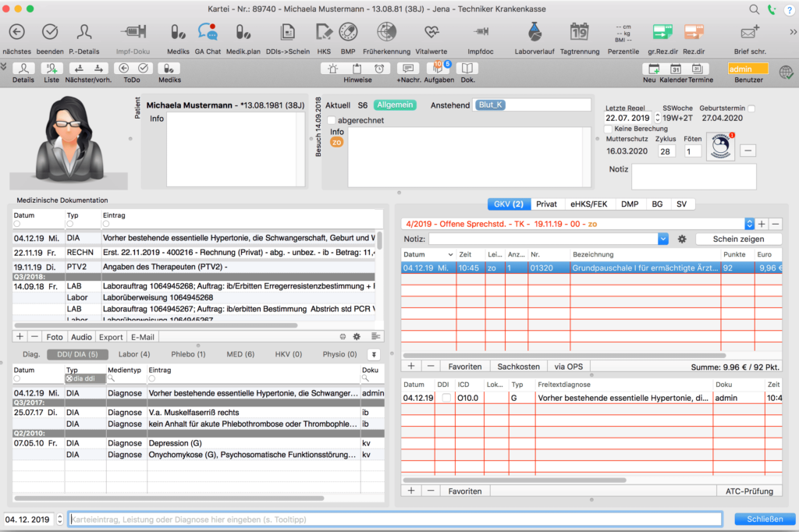Open GA Chat icon
The width and height of the screenshot is (799, 532).
(x=208, y=32)
